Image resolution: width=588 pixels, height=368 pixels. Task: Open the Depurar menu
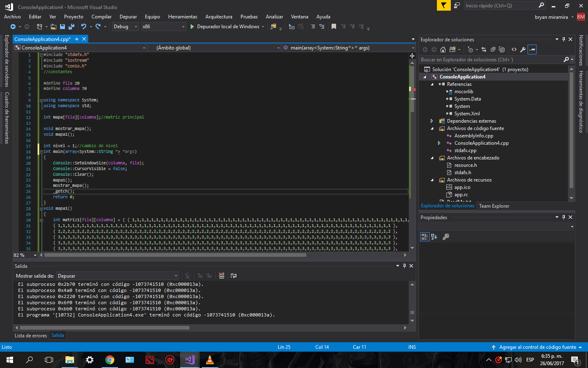coord(128,17)
